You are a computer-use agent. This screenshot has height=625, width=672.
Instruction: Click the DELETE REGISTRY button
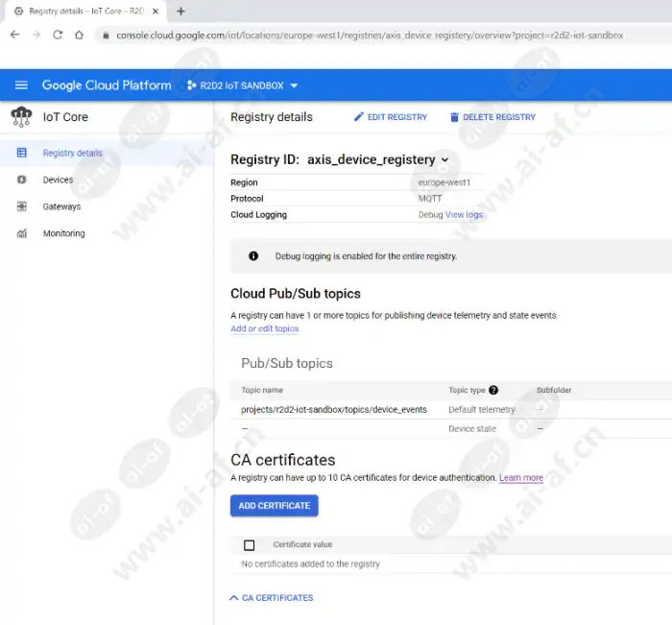click(492, 117)
